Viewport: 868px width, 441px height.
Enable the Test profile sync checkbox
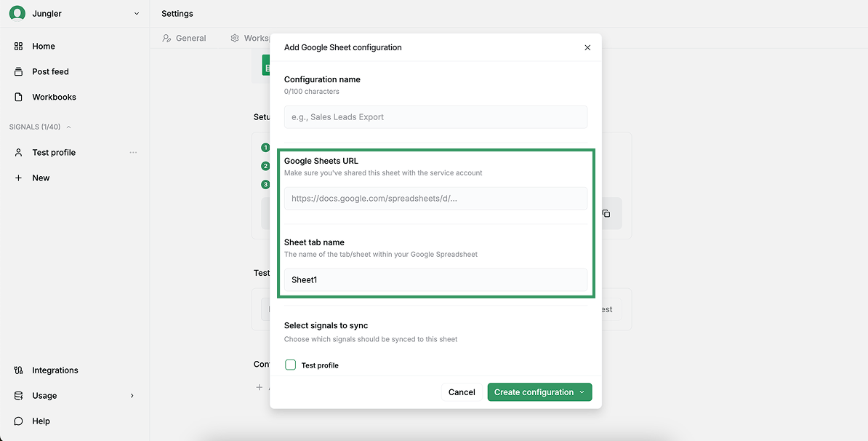[x=290, y=365]
